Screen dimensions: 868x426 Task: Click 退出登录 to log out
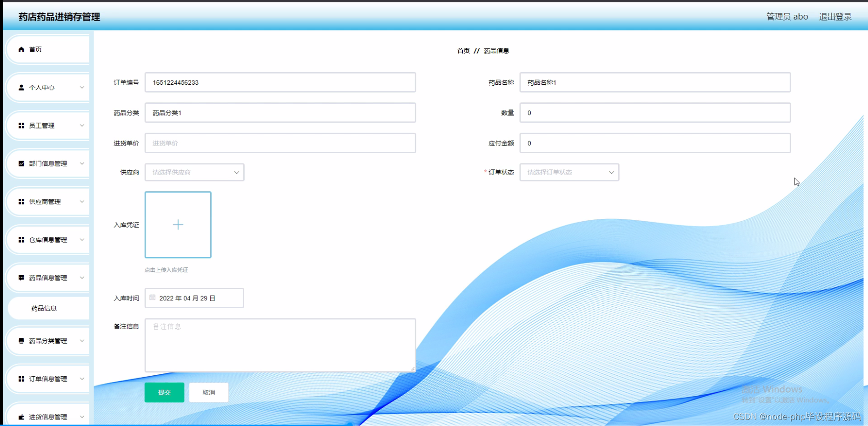tap(835, 16)
